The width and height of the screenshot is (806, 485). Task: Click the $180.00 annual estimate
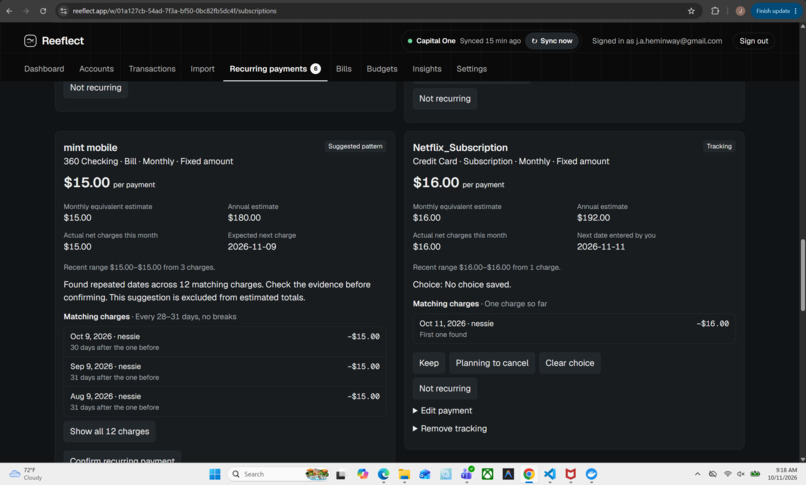point(244,218)
